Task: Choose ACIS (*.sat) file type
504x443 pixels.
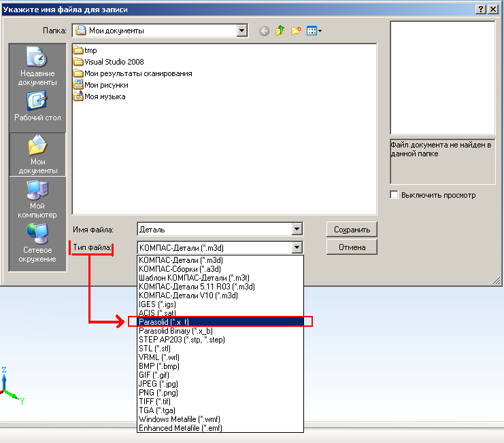Action: pos(220,313)
